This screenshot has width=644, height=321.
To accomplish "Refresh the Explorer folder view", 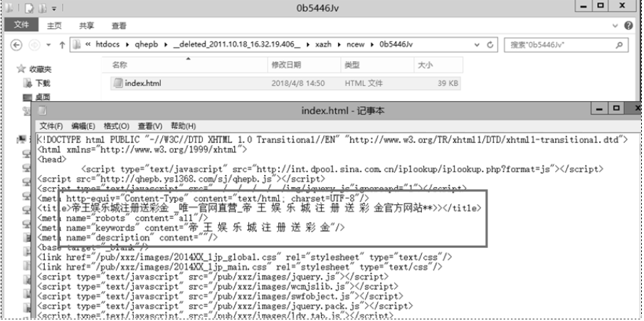I will (x=490, y=45).
